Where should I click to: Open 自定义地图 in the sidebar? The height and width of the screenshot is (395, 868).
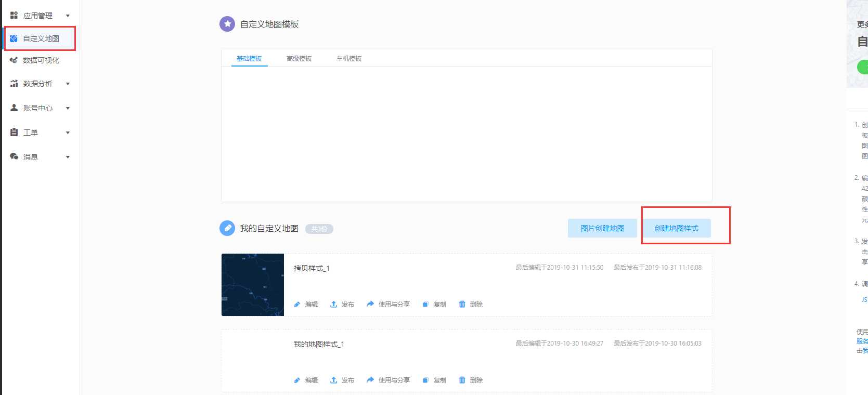click(x=41, y=38)
